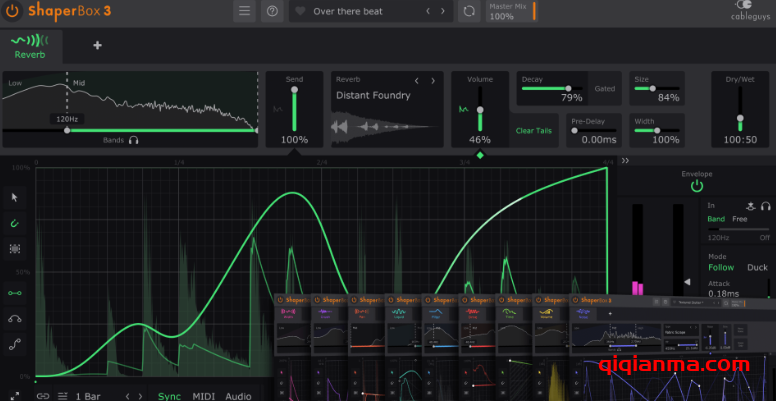
Task: Toggle the ShaperBox main power button
Action: tap(12, 11)
